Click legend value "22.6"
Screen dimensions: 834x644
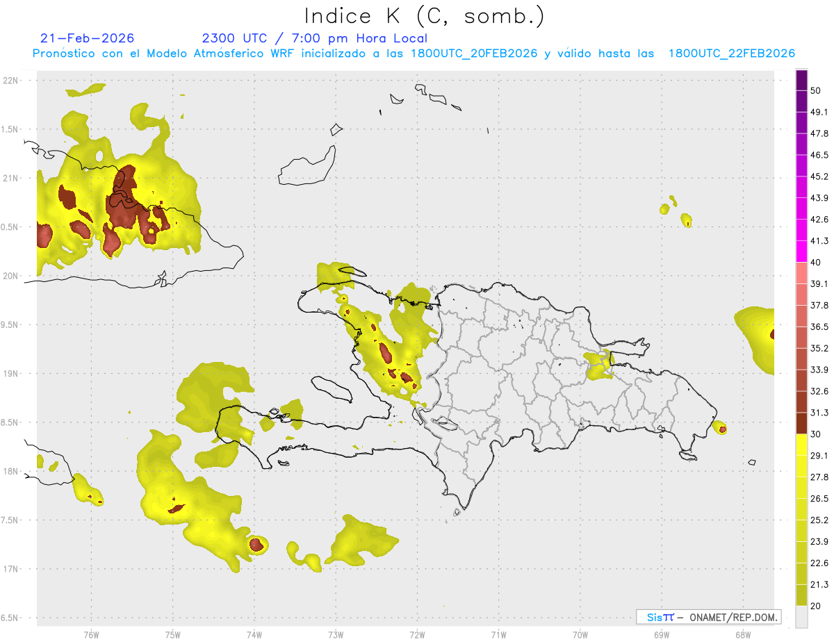(x=819, y=563)
